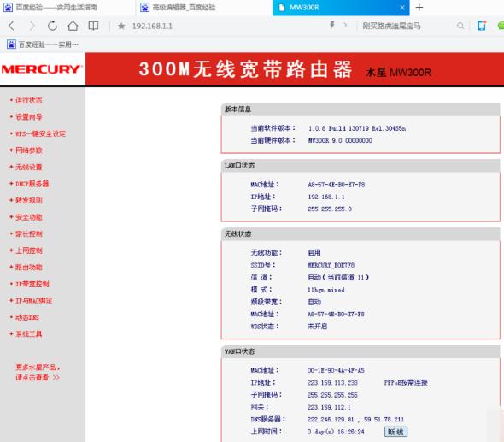The width and height of the screenshot is (504, 442).
Task: Expand DHCP服务器 in the sidebar
Action: [x=32, y=184]
